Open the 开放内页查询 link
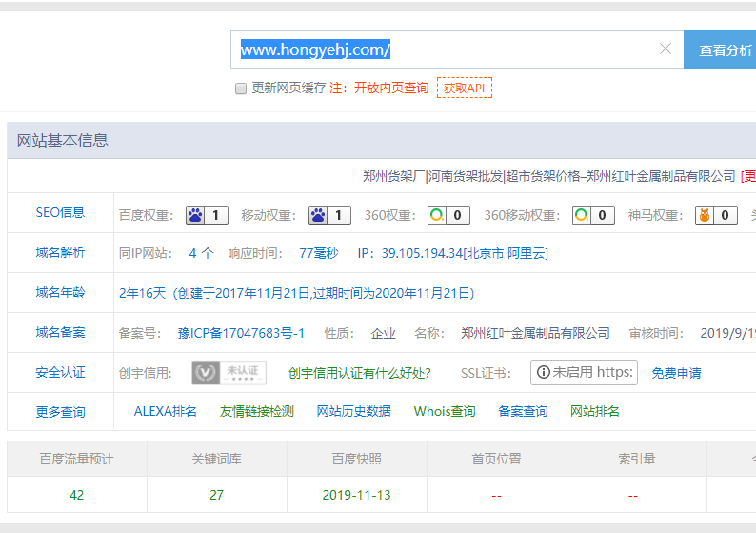Image resolution: width=756 pixels, height=533 pixels. pos(390,88)
